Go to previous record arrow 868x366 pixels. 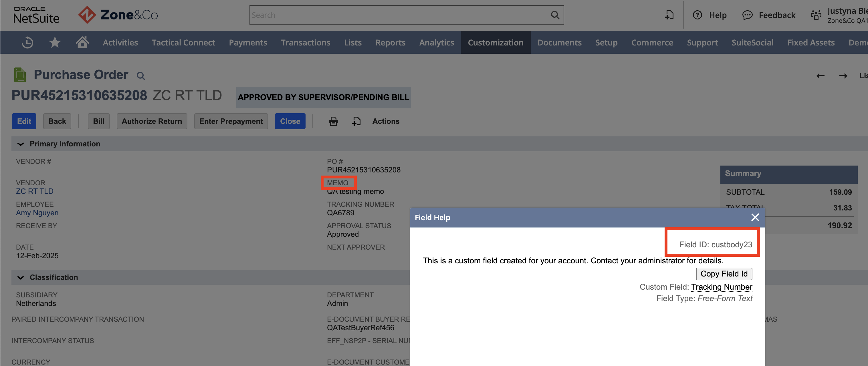pyautogui.click(x=821, y=76)
